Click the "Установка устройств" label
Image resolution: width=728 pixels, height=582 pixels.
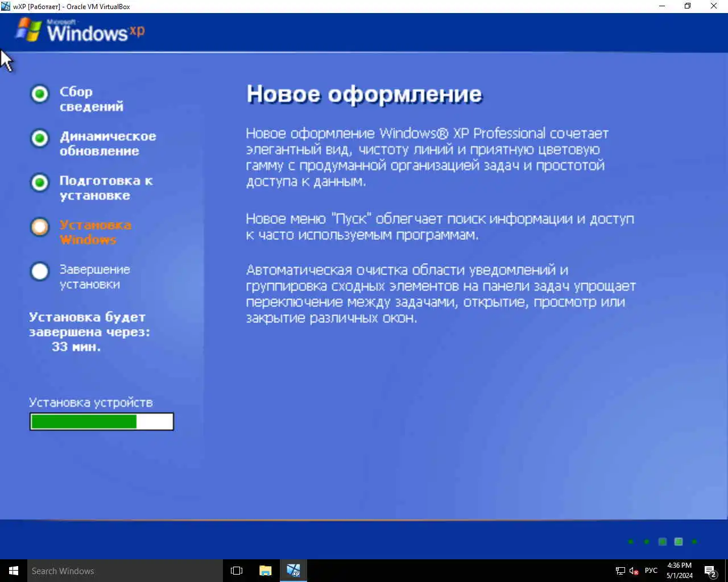pyautogui.click(x=91, y=402)
